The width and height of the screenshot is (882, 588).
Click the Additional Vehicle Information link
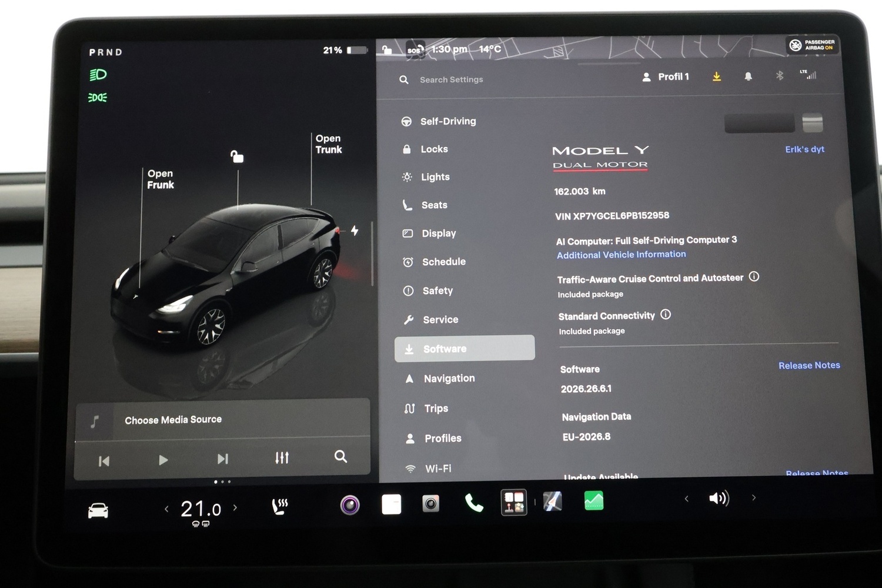coord(622,255)
